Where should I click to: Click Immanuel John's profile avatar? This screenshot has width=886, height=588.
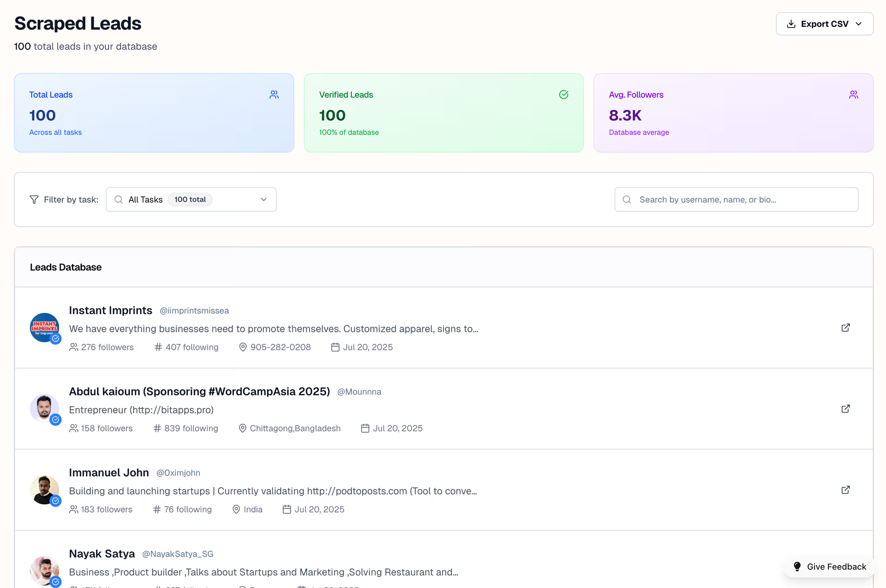(44, 489)
